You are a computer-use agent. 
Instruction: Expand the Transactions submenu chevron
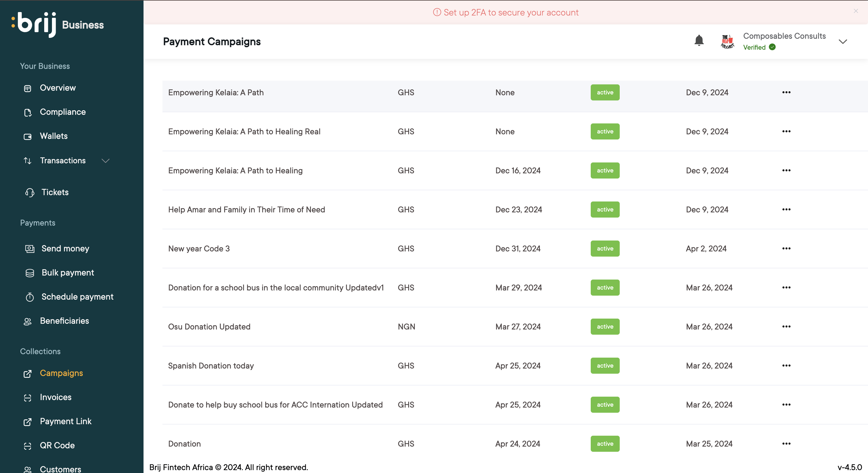coord(105,161)
